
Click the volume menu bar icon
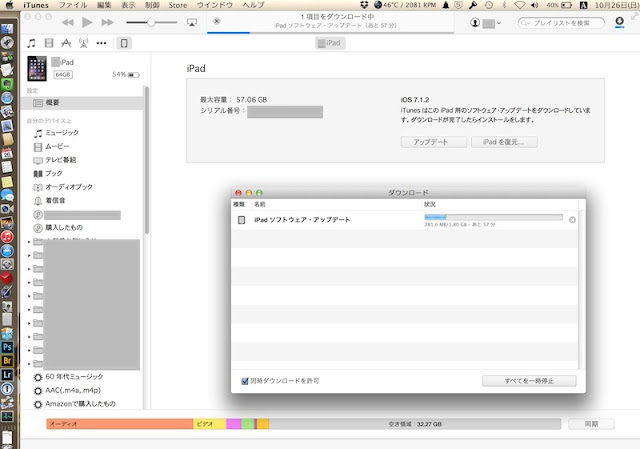(535, 5)
